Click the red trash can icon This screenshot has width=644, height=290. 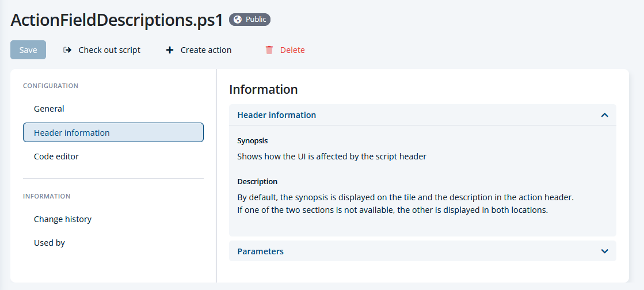(269, 50)
